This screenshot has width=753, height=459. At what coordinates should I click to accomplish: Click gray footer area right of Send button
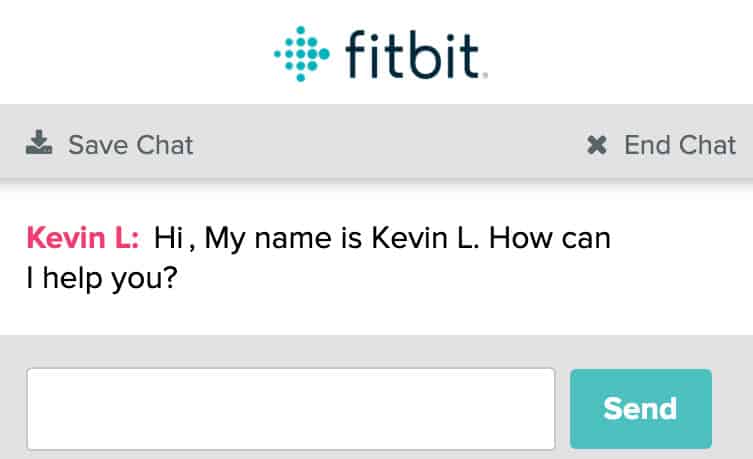(733, 409)
